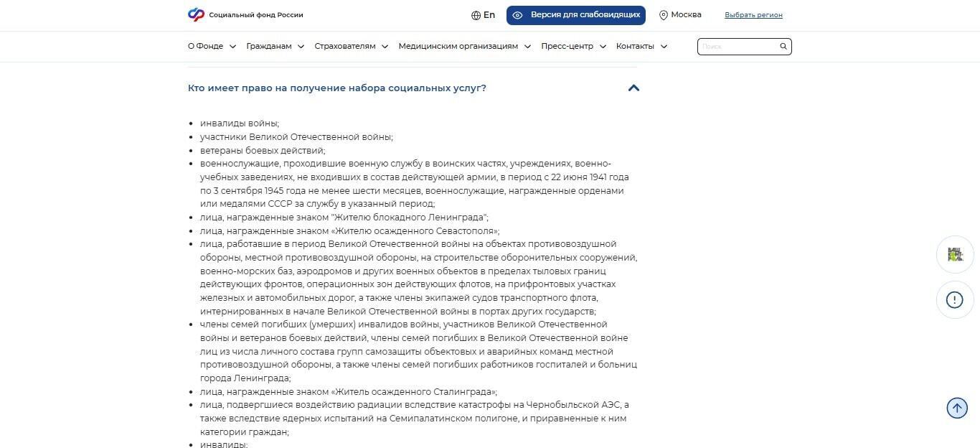Click the Социальный фонд России logo
The image size is (980, 448).
(245, 14)
